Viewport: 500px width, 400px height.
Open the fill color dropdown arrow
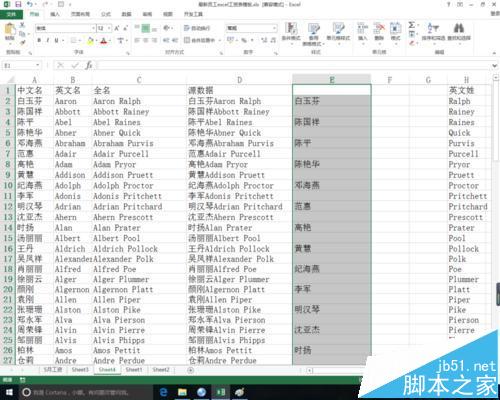(x=96, y=41)
